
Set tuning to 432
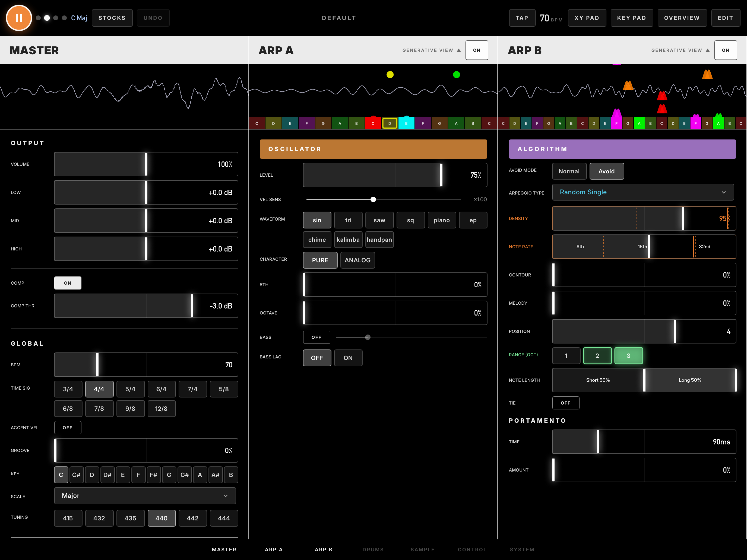[99, 518]
